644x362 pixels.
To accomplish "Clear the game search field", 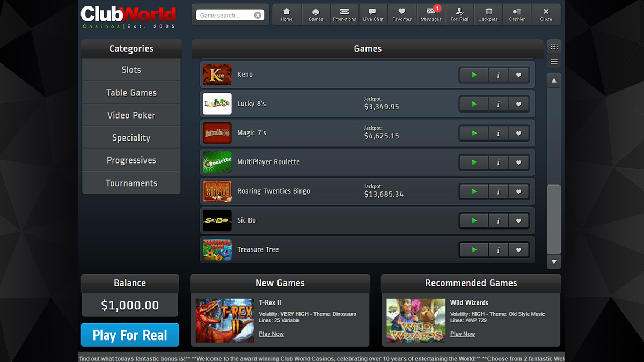I will (258, 16).
